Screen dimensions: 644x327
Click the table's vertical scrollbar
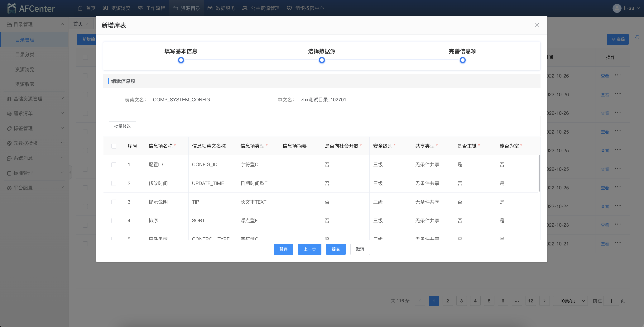coord(539,173)
